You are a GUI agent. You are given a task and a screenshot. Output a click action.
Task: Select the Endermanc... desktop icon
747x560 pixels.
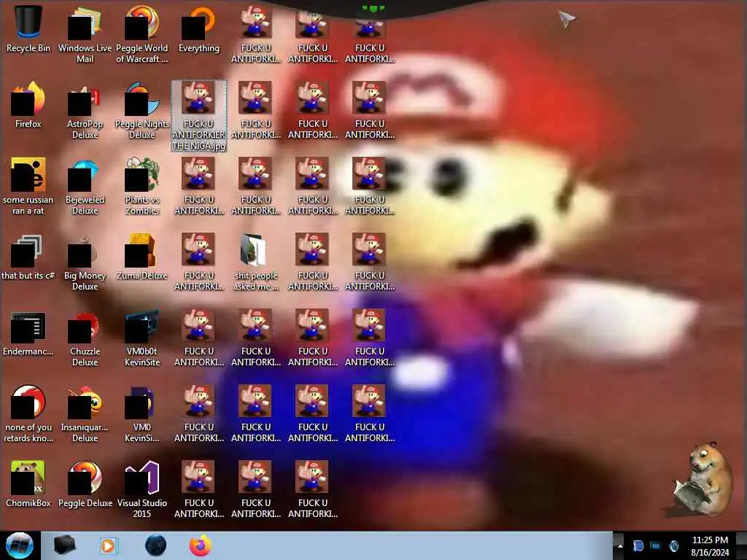click(x=28, y=333)
